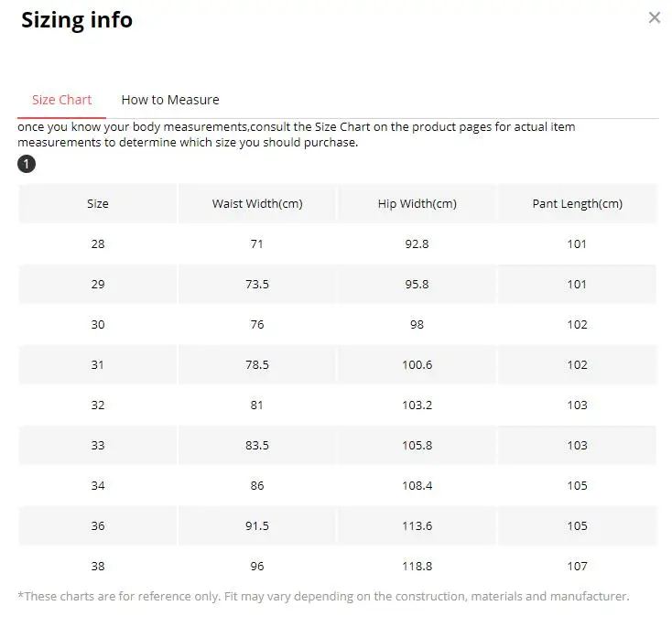Select size 31 in the Size column

click(x=98, y=364)
